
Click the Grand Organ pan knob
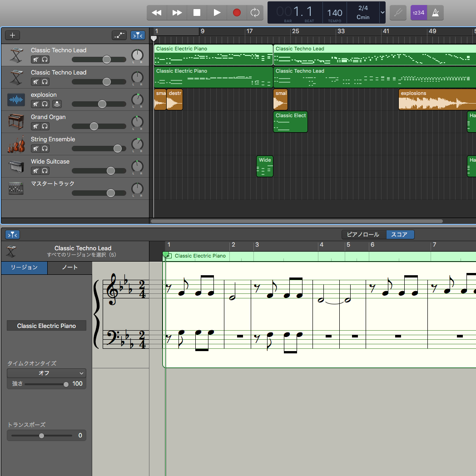pos(137,122)
